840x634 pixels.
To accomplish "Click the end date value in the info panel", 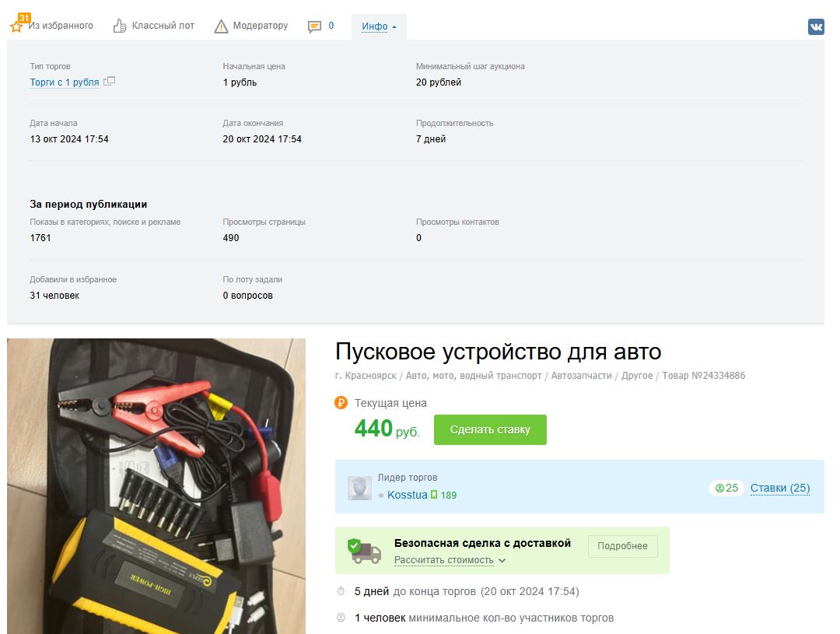I will pyautogui.click(x=262, y=138).
